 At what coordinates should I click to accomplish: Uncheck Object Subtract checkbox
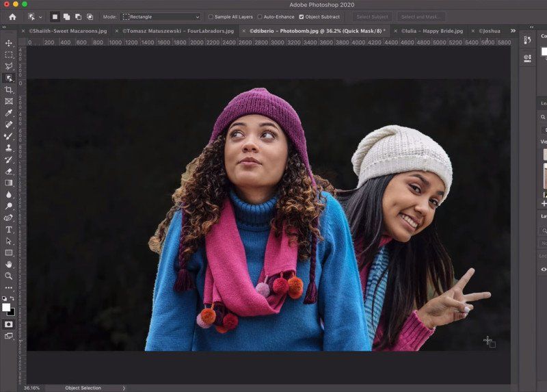[302, 16]
